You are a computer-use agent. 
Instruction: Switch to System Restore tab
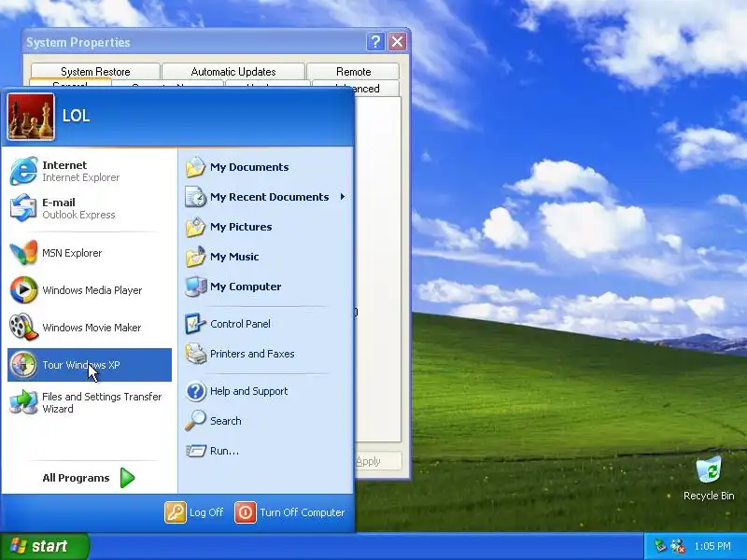point(95,72)
